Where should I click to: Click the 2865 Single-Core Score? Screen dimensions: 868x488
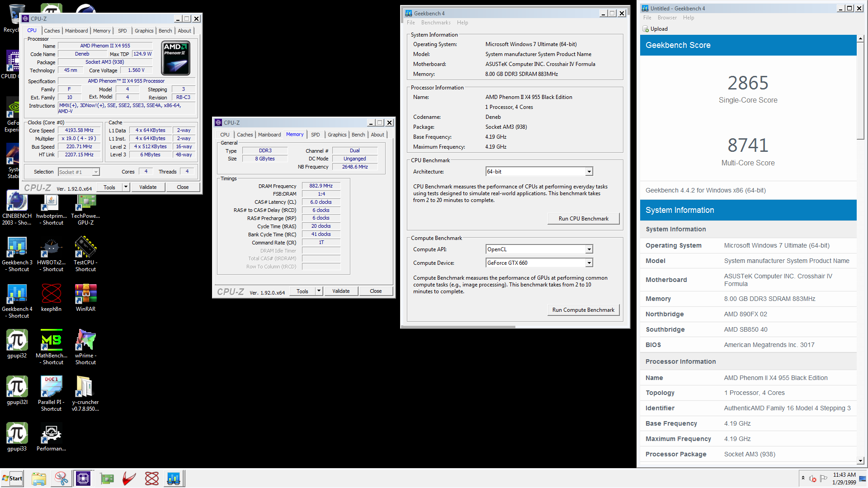click(748, 83)
